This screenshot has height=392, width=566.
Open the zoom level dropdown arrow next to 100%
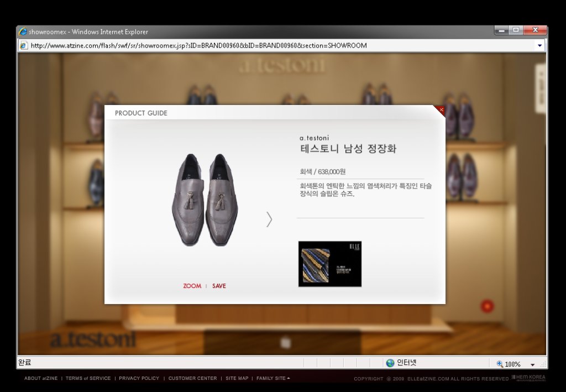[x=532, y=364]
